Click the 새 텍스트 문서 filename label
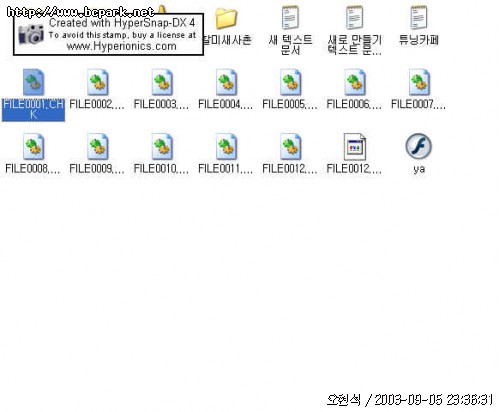Viewport: 500px width, 412px height. [x=290, y=45]
